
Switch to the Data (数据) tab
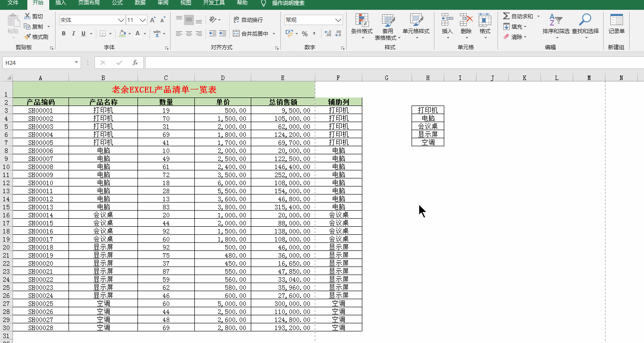click(x=140, y=3)
